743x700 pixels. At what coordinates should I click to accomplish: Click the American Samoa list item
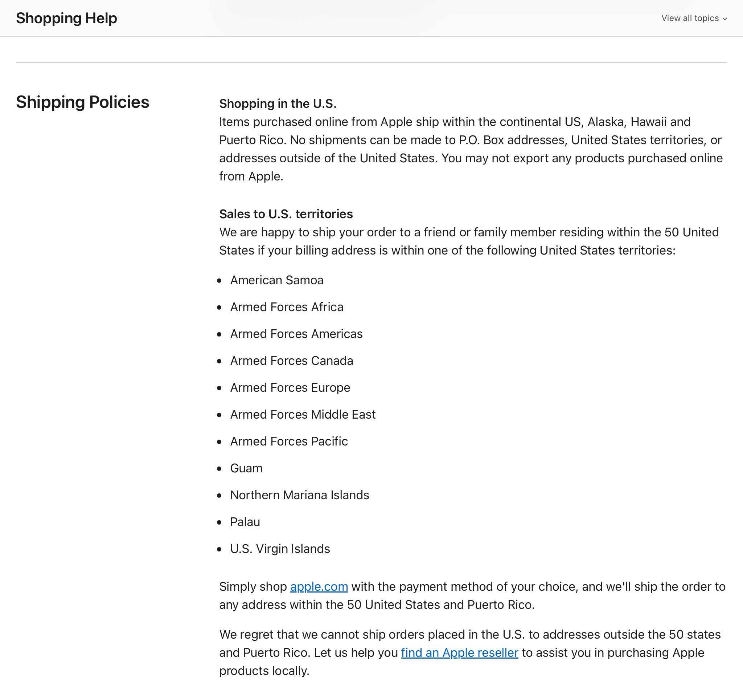click(x=276, y=280)
